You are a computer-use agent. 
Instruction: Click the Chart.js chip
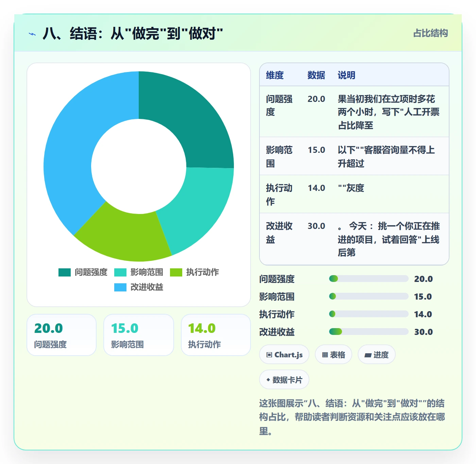(284, 355)
